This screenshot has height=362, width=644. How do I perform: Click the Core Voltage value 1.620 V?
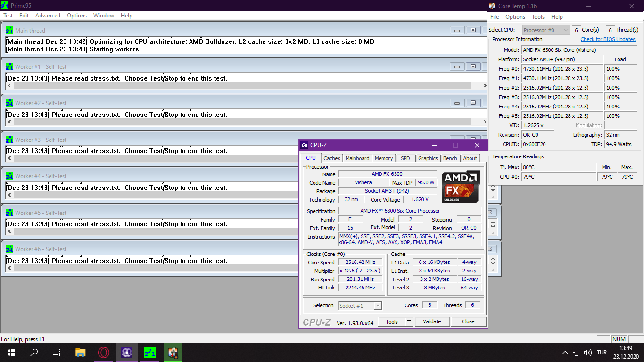click(420, 200)
